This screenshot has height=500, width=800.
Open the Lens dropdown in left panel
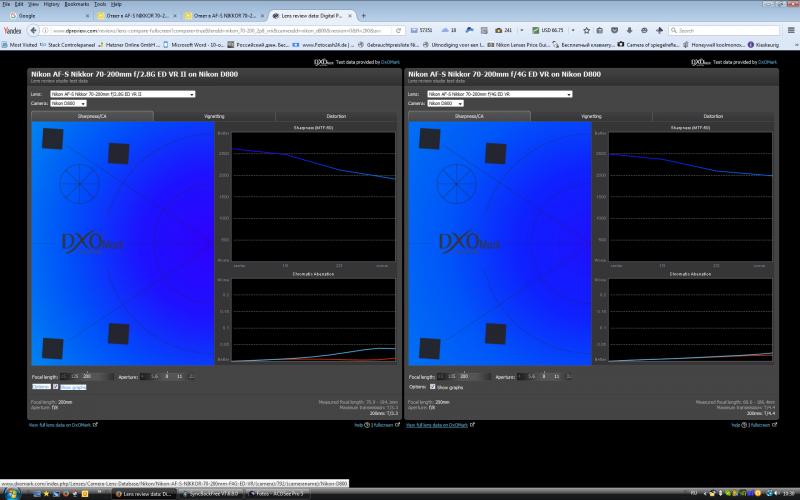click(122, 94)
